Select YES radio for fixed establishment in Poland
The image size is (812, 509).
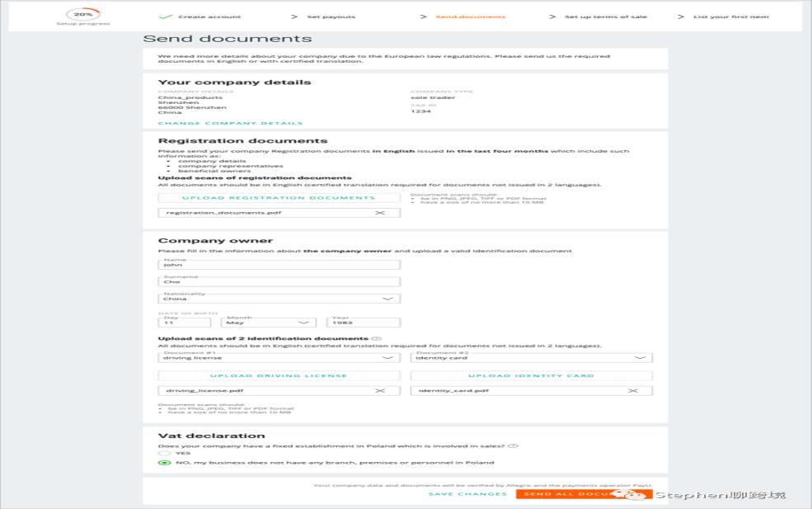click(165, 453)
